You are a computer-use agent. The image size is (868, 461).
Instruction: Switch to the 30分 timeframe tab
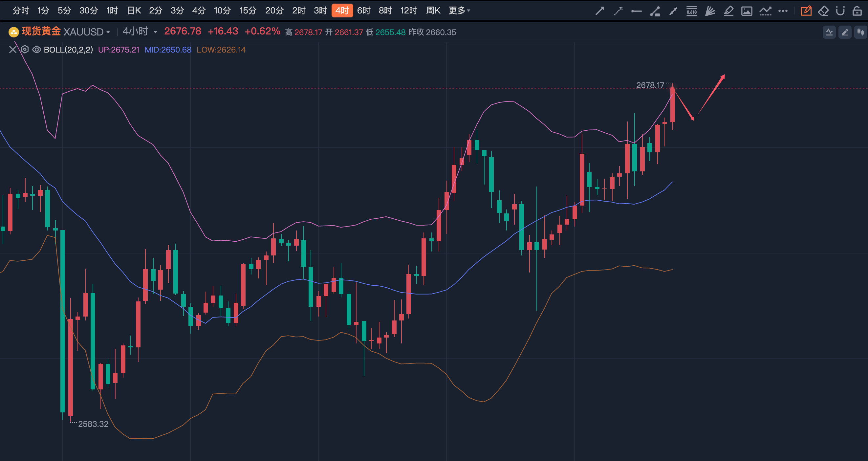[88, 11]
